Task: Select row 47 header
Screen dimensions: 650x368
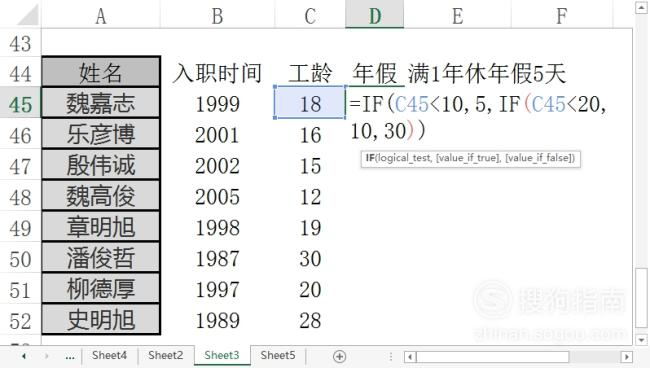Action: click(20, 166)
